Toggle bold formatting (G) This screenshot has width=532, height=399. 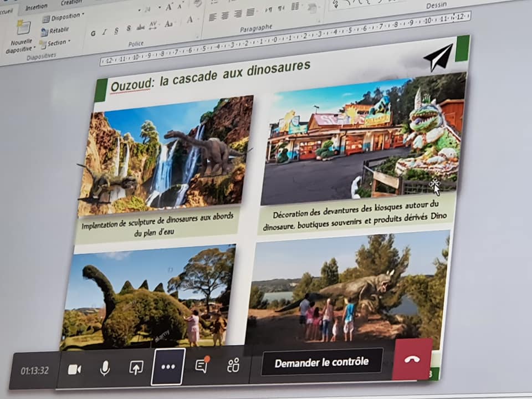[93, 33]
